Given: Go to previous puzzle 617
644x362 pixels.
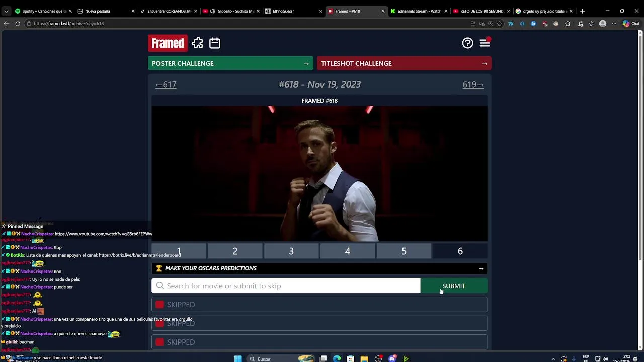Looking at the screenshot, I should pyautogui.click(x=166, y=85).
